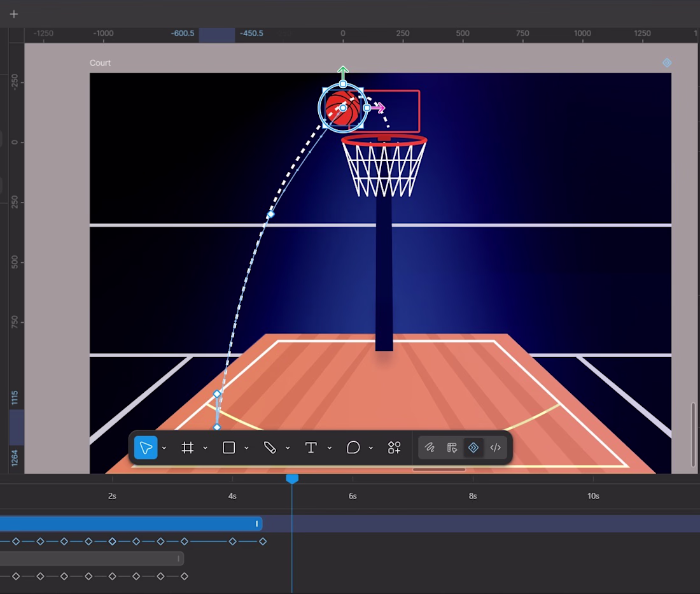Screen dimensions: 700x594
Task: Click the timeline playhead handle
Action: click(x=292, y=479)
